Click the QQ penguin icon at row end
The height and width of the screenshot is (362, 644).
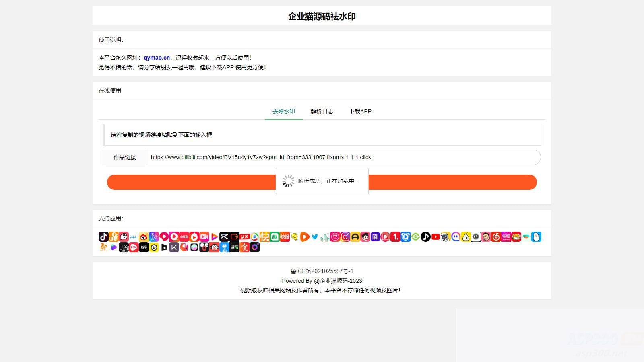point(535,237)
